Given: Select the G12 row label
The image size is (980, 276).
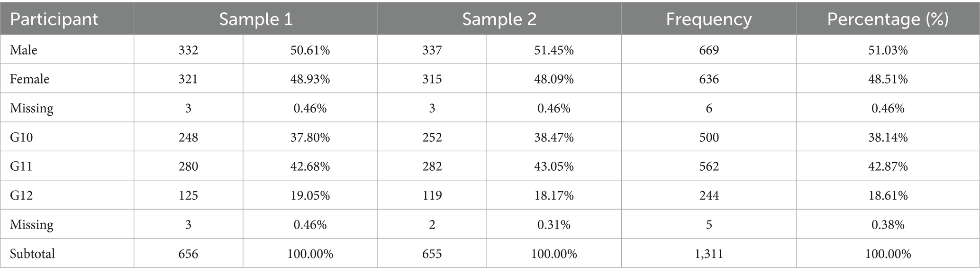Looking at the screenshot, I should [21, 195].
